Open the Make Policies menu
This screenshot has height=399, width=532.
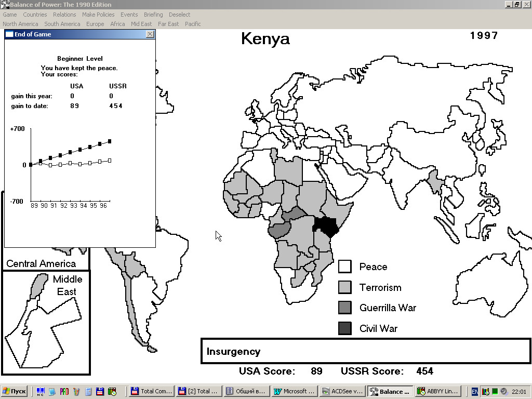[x=98, y=15]
